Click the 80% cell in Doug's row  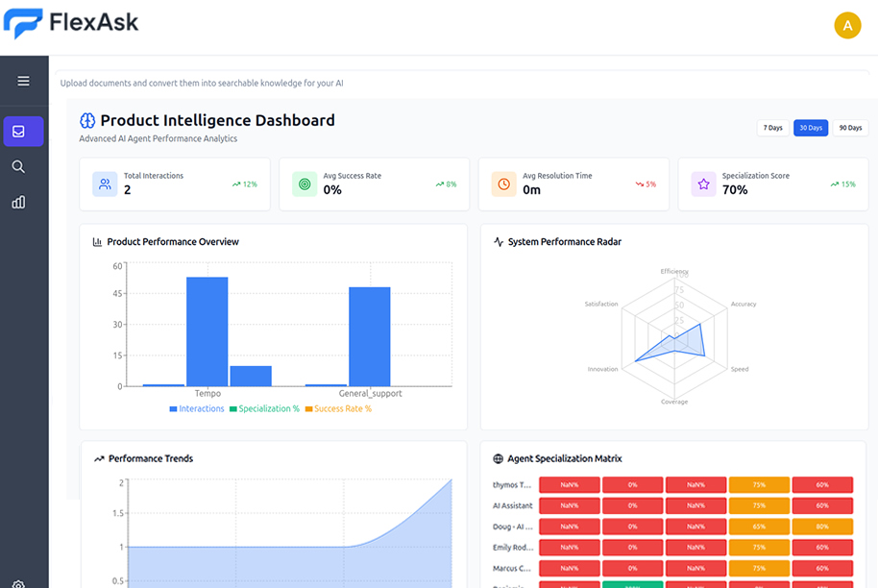pos(822,527)
